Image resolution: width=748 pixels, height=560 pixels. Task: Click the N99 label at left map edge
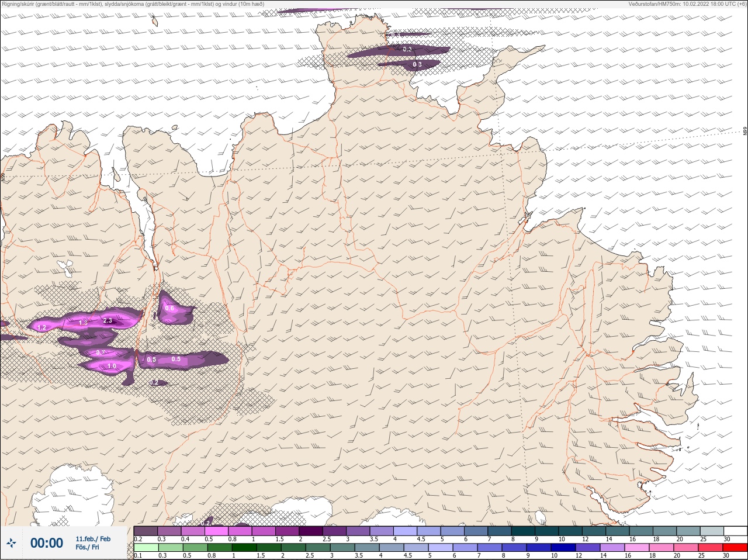point(3,176)
